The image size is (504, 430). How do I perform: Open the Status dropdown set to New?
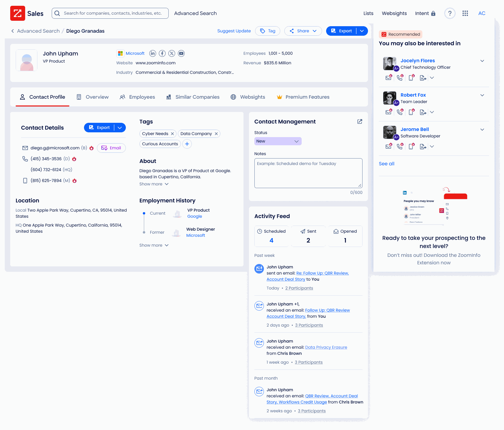pos(278,141)
